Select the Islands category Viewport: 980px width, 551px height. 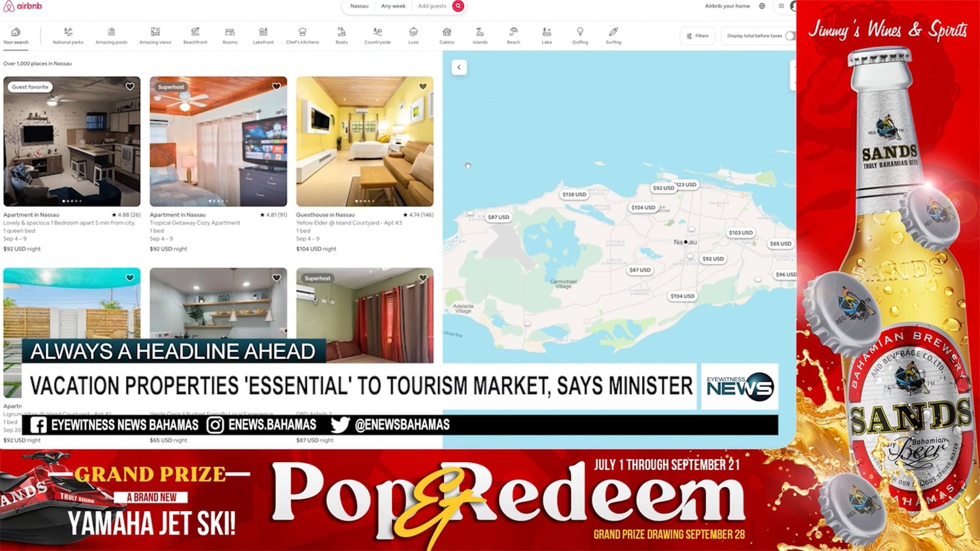click(x=480, y=36)
